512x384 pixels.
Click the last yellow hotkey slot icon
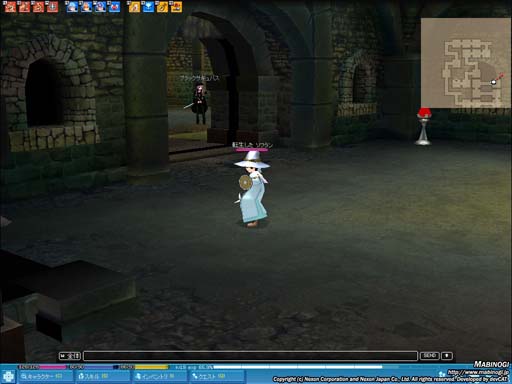pos(177,7)
